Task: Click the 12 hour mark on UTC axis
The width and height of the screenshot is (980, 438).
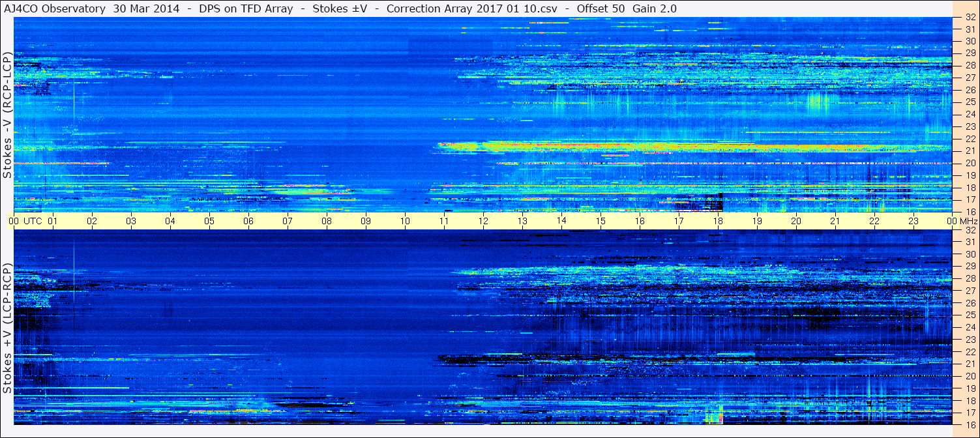Action: point(483,221)
